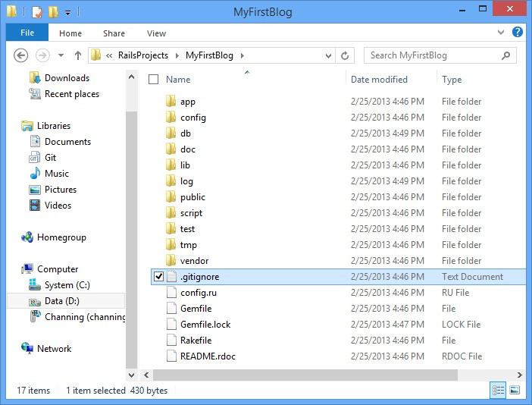This screenshot has height=405, width=532.
Task: Select the lib folder
Action: [x=185, y=165]
